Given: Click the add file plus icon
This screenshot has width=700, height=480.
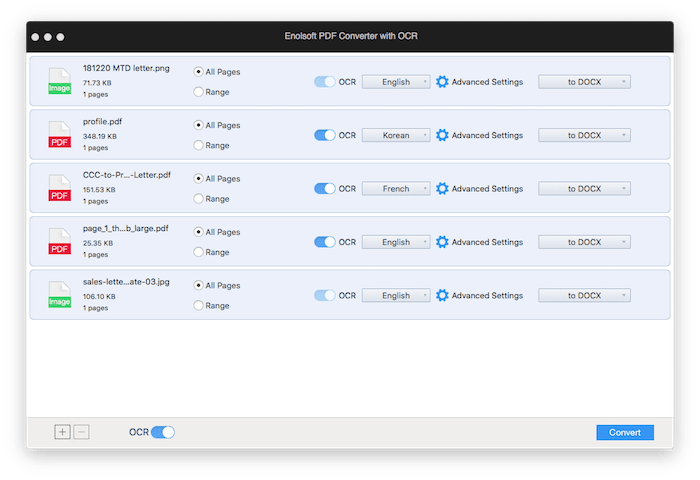Looking at the screenshot, I should [x=62, y=432].
